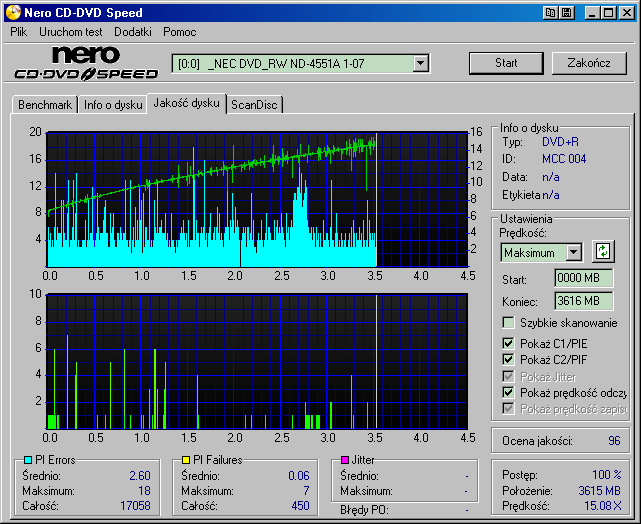Select the Jakość dysku tab

coord(186,103)
